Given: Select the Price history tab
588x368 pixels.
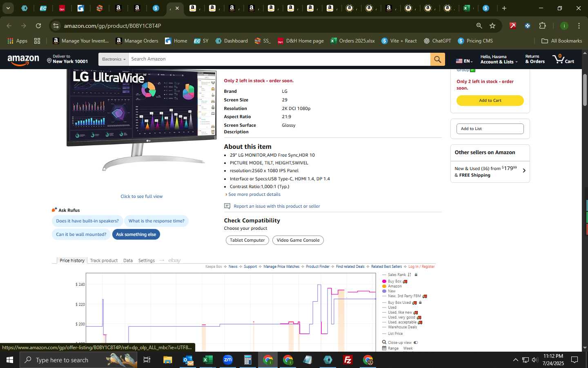Looking at the screenshot, I should click(72, 260).
